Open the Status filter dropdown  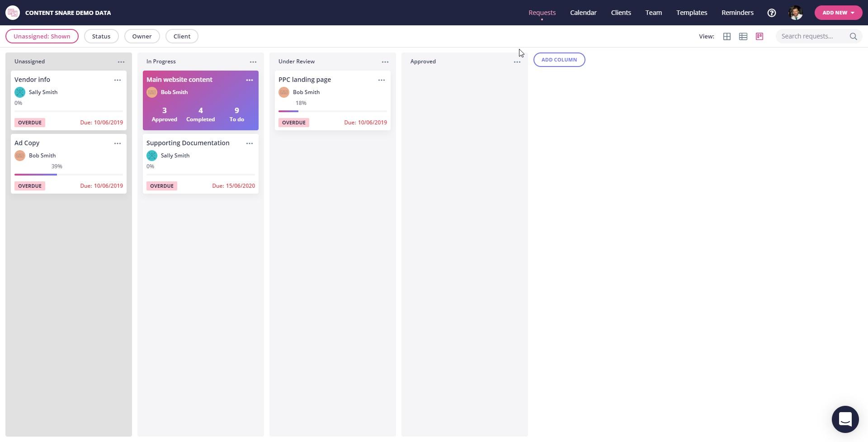point(101,36)
